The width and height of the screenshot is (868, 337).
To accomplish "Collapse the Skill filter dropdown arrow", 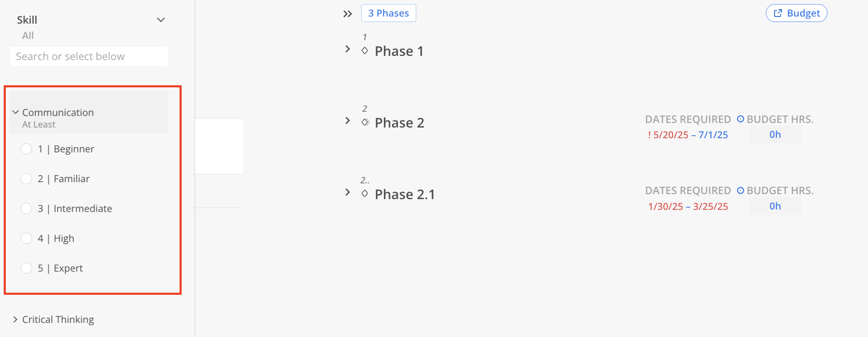I will 161,20.
